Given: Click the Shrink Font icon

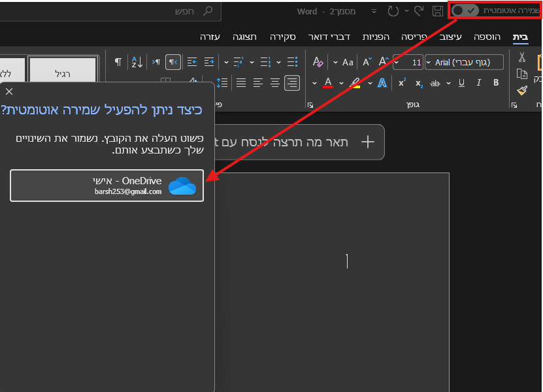Looking at the screenshot, I should pyautogui.click(x=367, y=62).
